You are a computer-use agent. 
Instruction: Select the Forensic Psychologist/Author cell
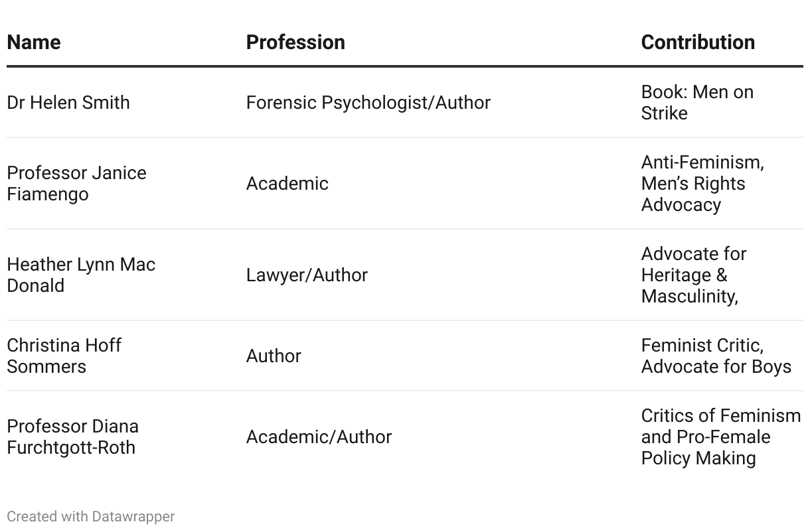368,102
